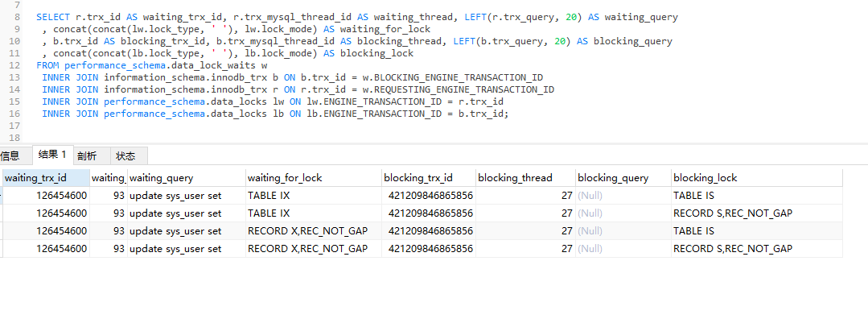
Task: Open the 状态 tab
Action: pos(125,156)
